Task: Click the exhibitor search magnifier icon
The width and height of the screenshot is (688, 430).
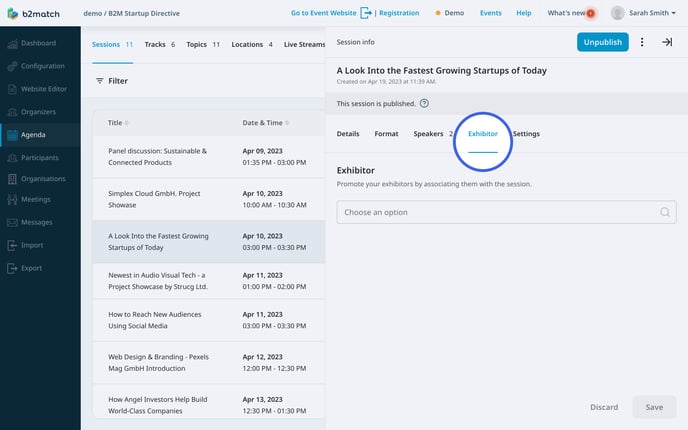Action: pos(665,212)
